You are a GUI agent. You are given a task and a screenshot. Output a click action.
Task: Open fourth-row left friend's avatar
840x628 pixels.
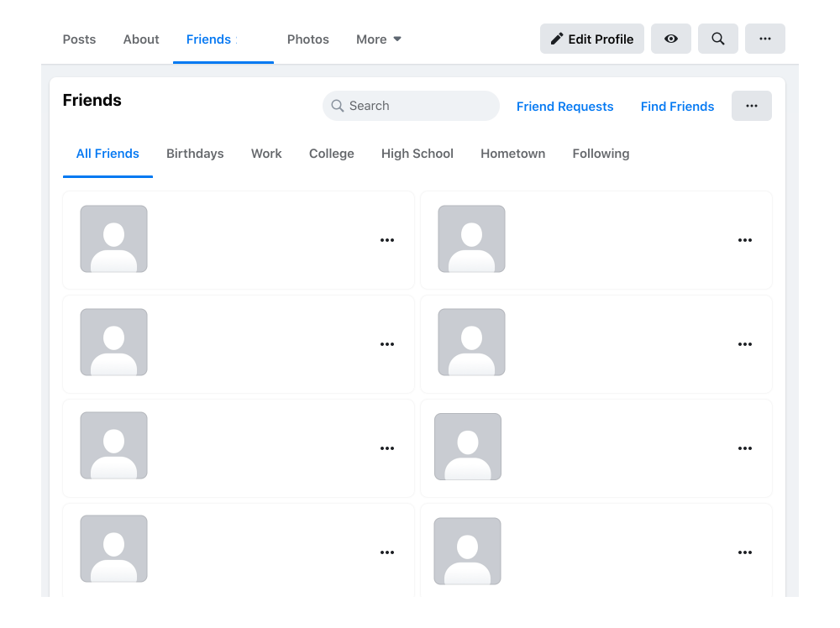(x=113, y=549)
